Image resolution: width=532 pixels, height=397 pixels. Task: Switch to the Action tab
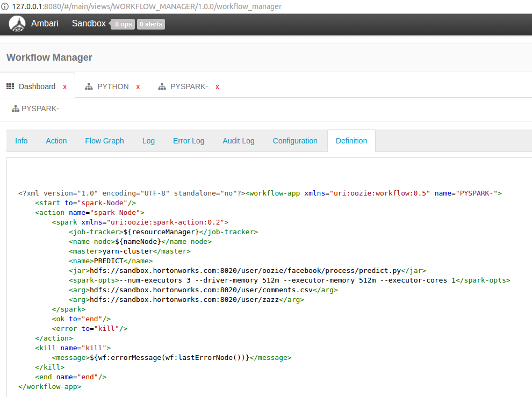(x=56, y=141)
